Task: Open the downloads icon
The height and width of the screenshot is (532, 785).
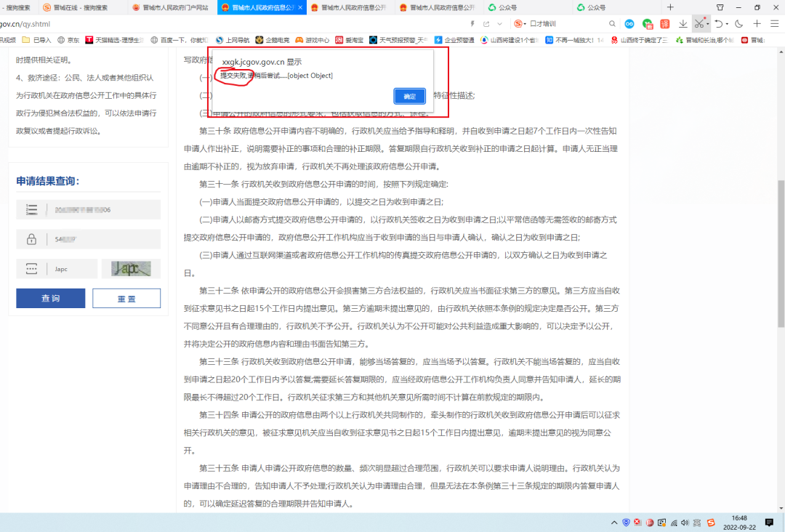Action: tap(683, 23)
